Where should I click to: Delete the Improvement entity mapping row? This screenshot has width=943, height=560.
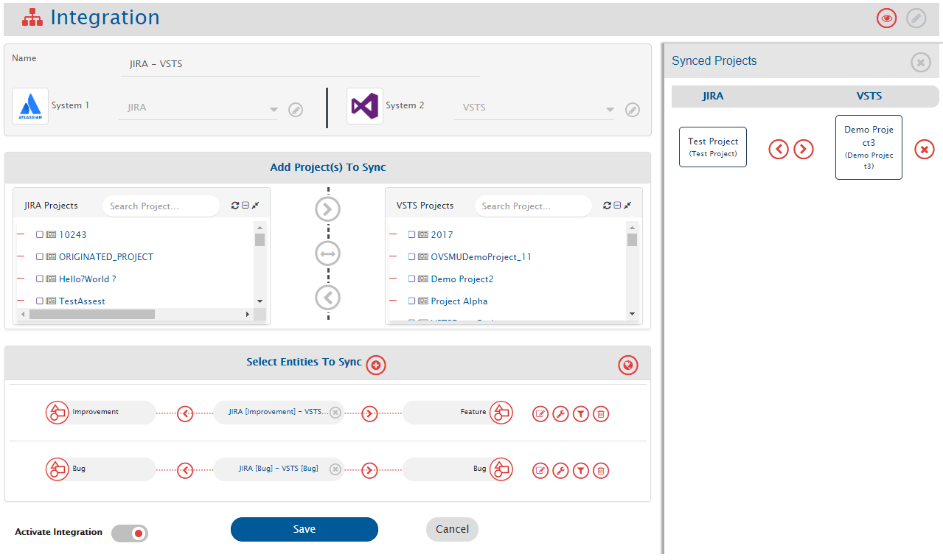coord(601,414)
